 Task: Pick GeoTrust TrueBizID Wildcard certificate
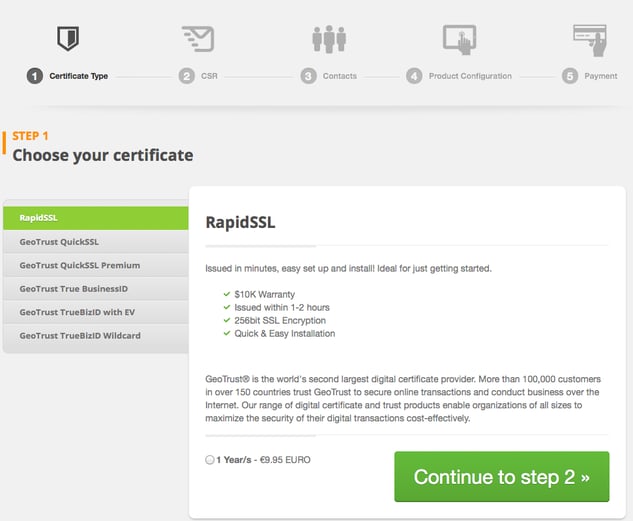click(96, 335)
